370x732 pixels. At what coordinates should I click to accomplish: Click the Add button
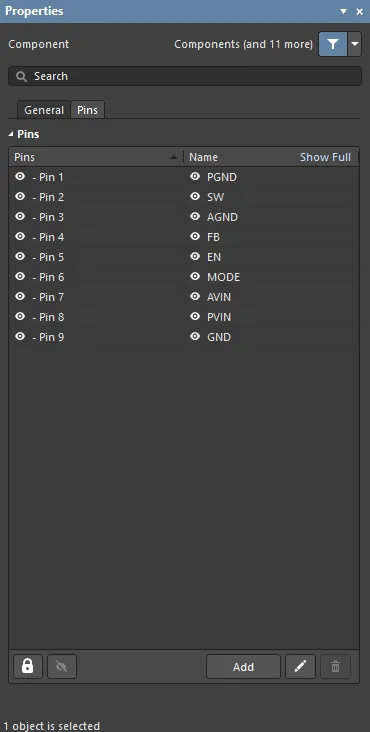(x=243, y=667)
